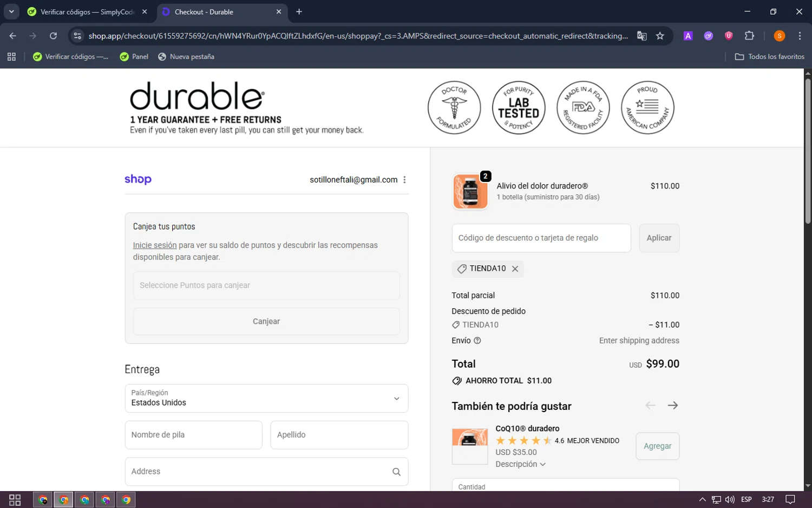Click the Doctor Formulated badge

[454, 107]
